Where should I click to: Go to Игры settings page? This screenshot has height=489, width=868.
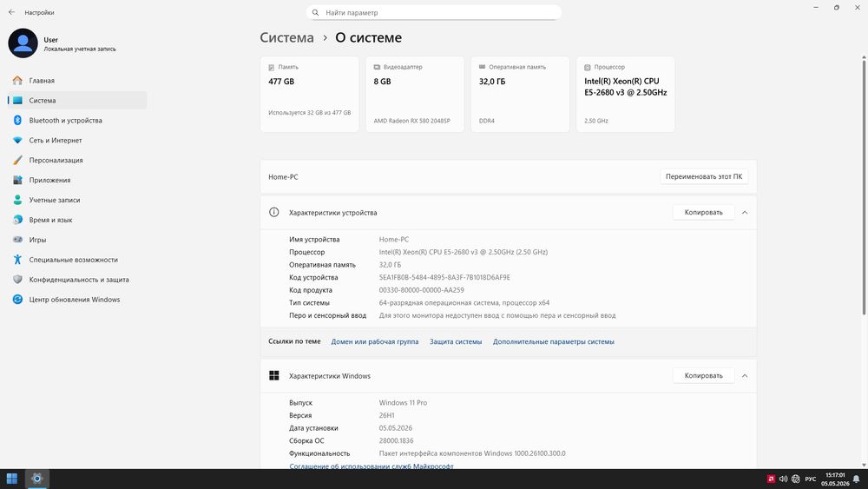pyautogui.click(x=77, y=240)
